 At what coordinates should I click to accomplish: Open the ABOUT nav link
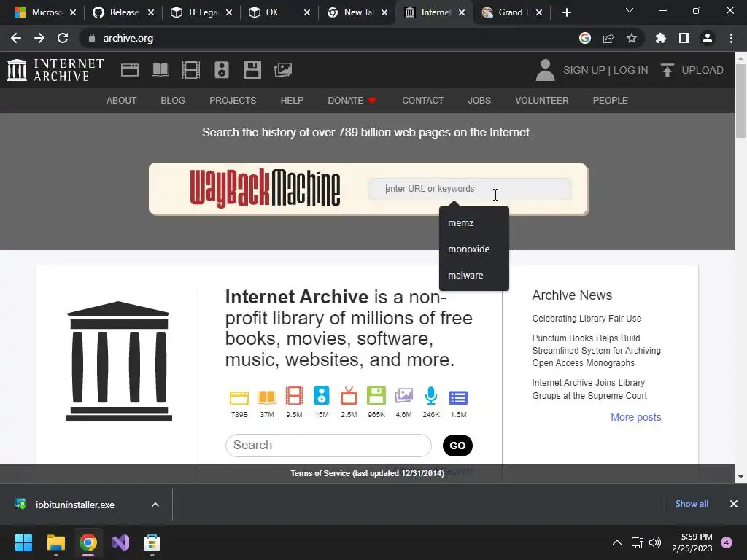122,101
